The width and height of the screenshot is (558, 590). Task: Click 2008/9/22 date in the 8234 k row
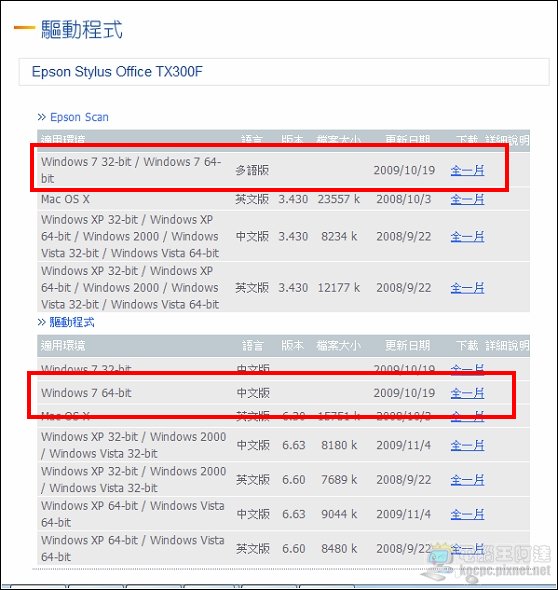[404, 237]
